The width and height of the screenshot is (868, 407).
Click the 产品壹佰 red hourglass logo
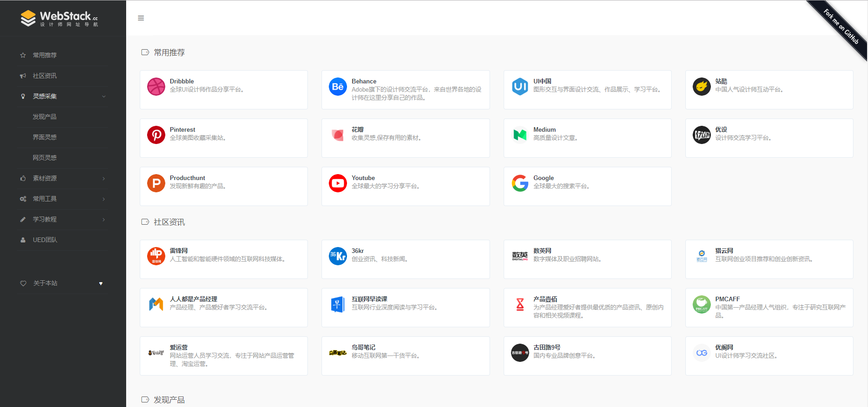click(x=520, y=304)
